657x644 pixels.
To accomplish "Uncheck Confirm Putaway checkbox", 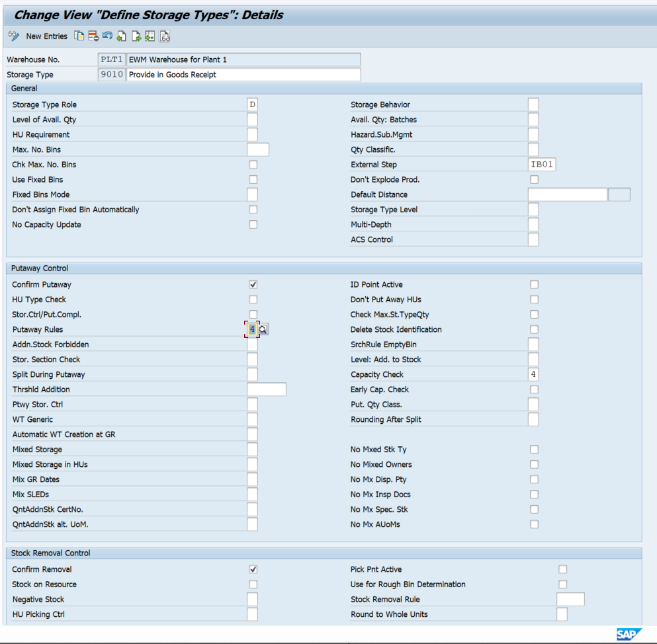I will 253,285.
